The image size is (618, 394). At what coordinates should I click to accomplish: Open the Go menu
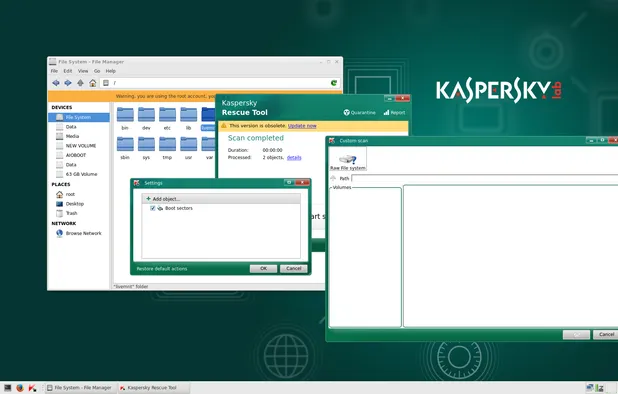[x=97, y=71]
